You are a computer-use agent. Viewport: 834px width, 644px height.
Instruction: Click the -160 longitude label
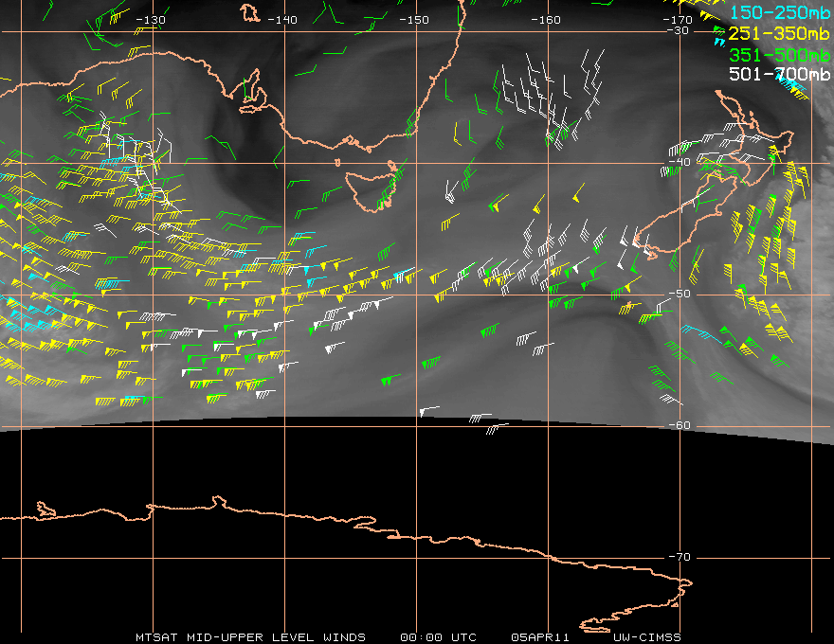pos(546,20)
